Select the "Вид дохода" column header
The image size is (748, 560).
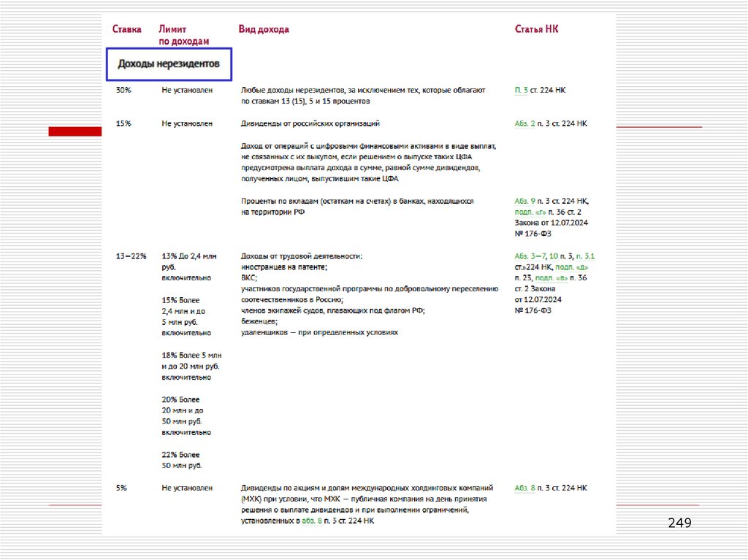(x=264, y=29)
